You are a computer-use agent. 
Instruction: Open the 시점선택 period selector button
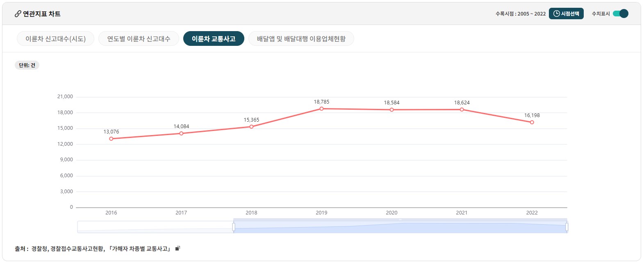(x=566, y=14)
